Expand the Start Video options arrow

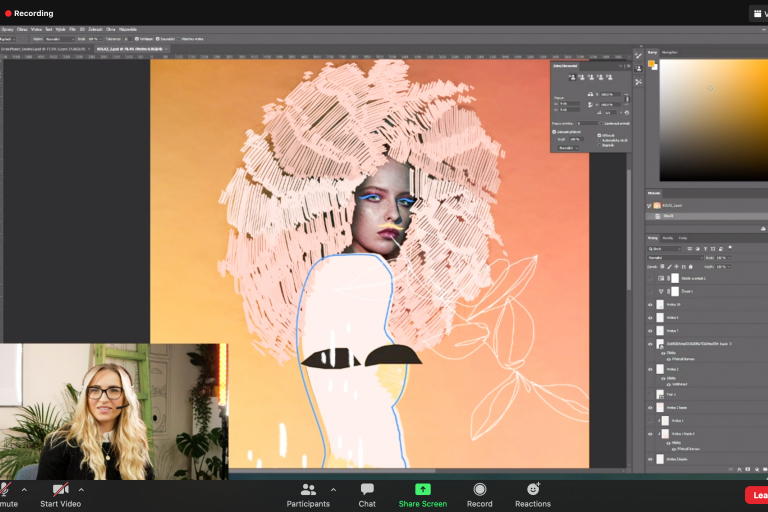click(x=81, y=490)
